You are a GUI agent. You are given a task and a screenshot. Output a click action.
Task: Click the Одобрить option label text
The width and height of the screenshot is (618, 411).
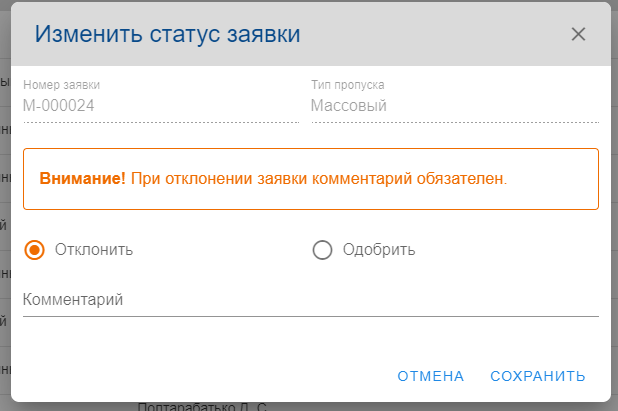click(x=378, y=250)
